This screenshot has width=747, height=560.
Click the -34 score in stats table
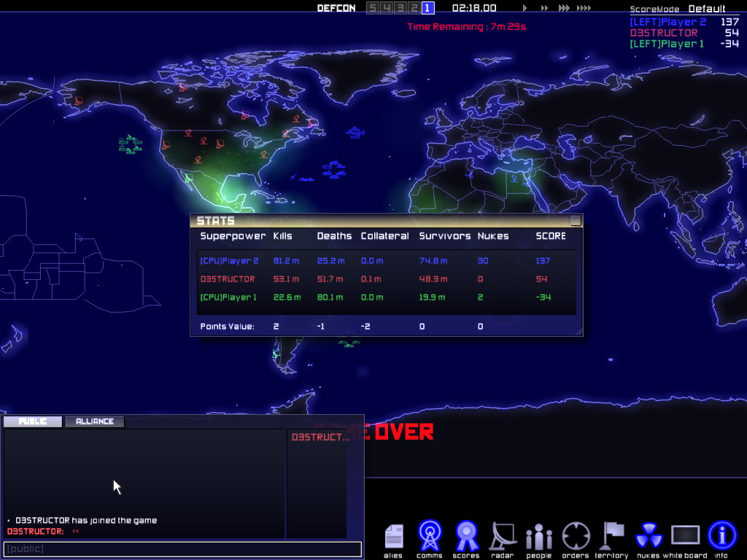[543, 297]
